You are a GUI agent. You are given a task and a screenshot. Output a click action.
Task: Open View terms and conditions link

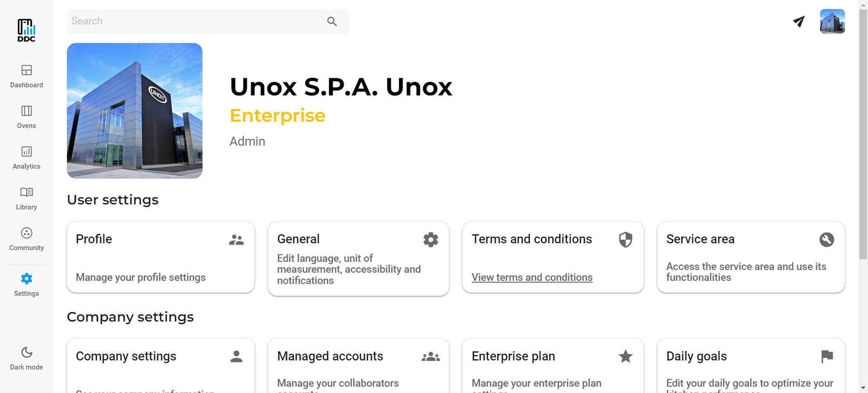(532, 277)
